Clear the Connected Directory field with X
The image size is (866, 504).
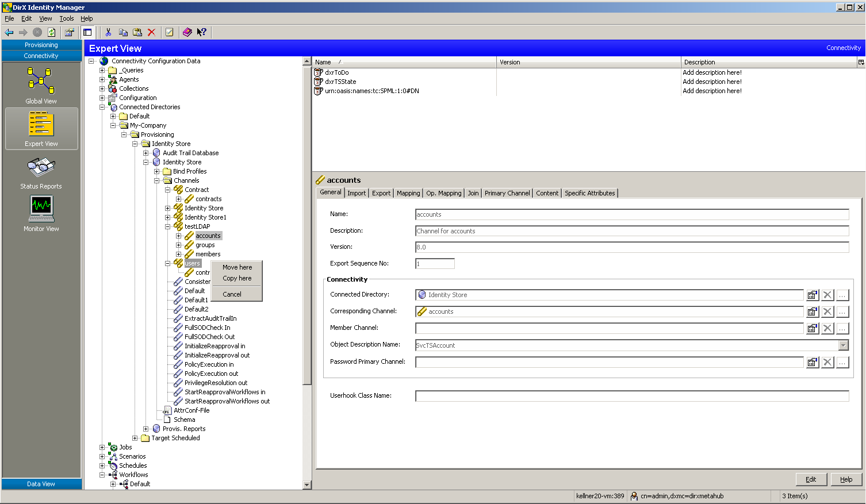pos(827,295)
